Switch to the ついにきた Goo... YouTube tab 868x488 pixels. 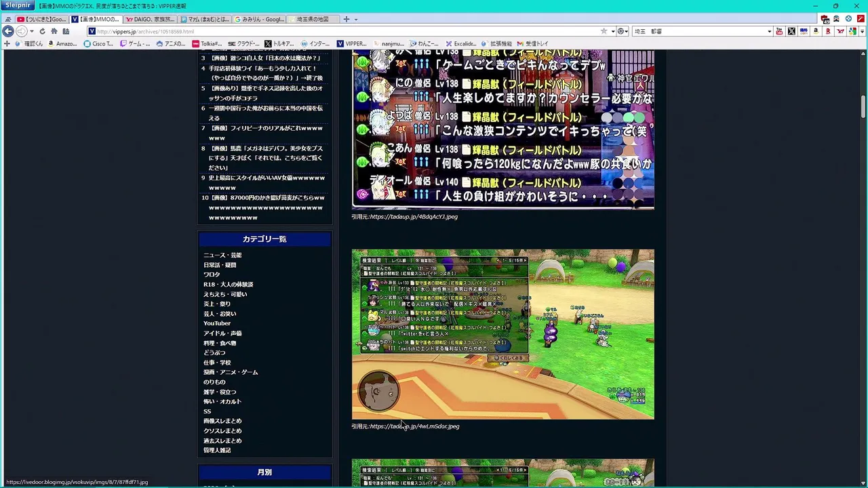coord(42,19)
